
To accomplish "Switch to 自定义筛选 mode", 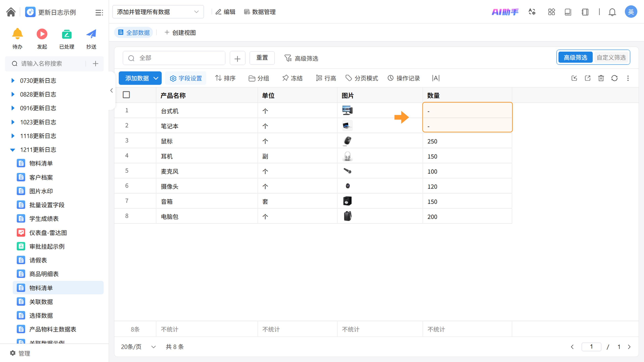I will (x=611, y=57).
